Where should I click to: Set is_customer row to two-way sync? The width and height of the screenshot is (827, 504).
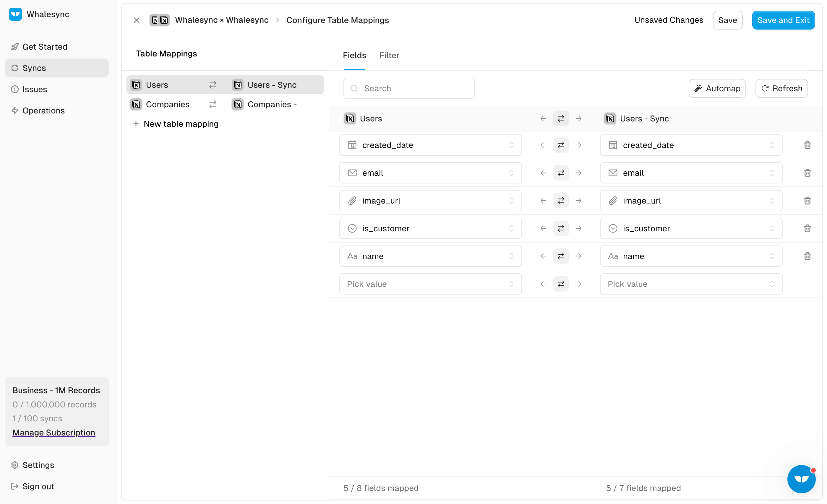pos(561,228)
